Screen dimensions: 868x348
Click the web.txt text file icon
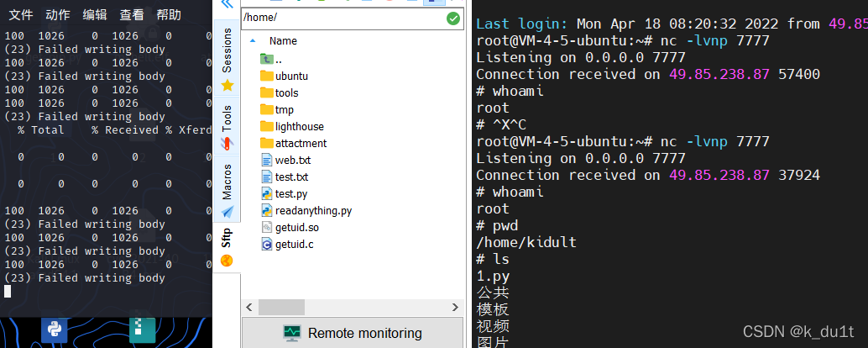[267, 161]
